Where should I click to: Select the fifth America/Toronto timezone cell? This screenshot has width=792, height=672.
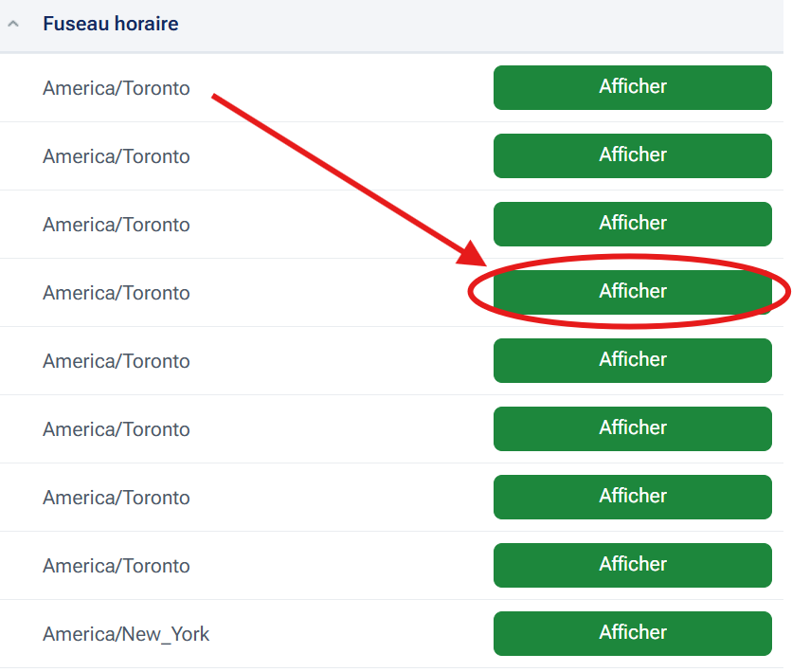117,361
